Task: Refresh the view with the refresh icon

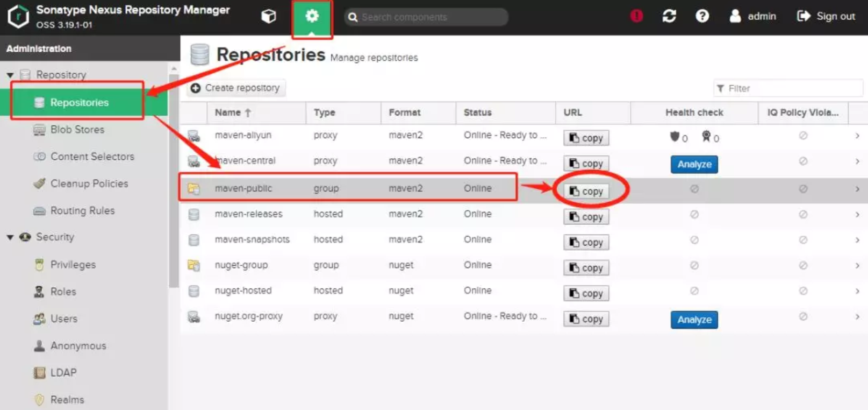Action: coord(669,16)
